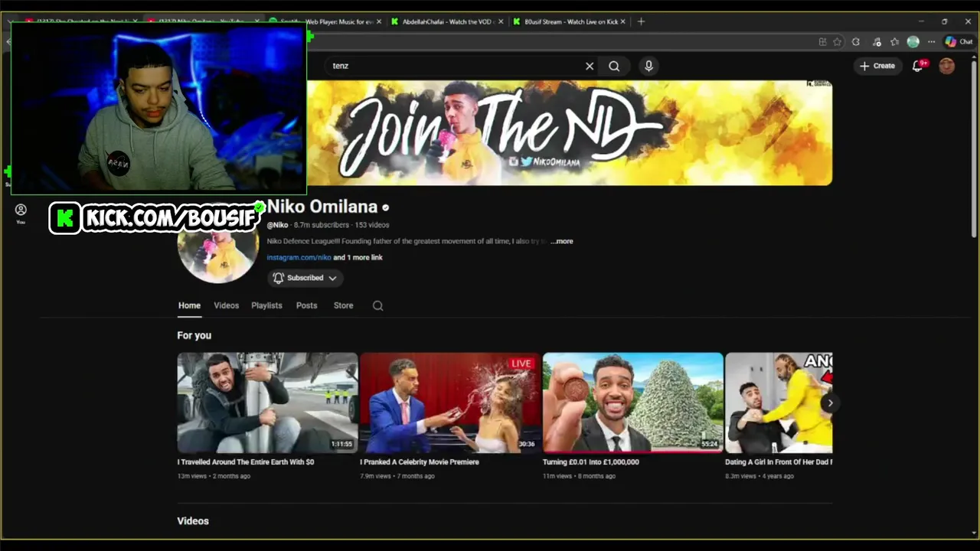Click the channel search magnifier icon

coord(377,305)
